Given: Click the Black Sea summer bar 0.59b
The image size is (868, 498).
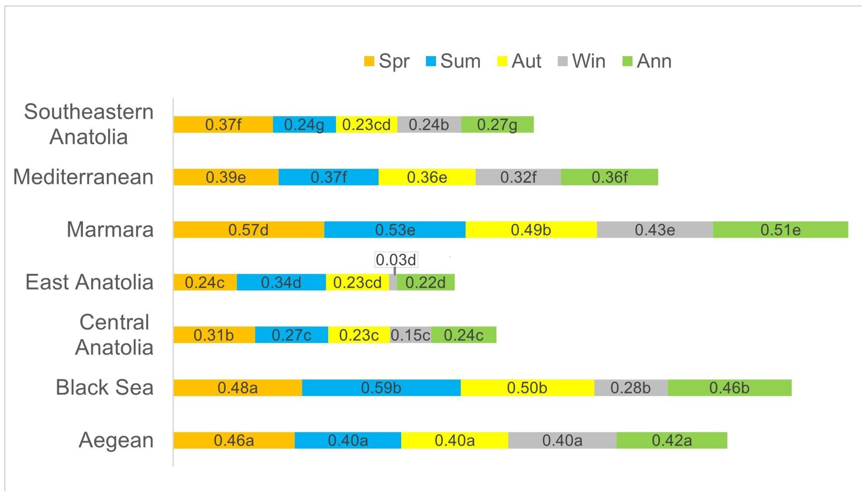Looking at the screenshot, I should pyautogui.click(x=381, y=388).
